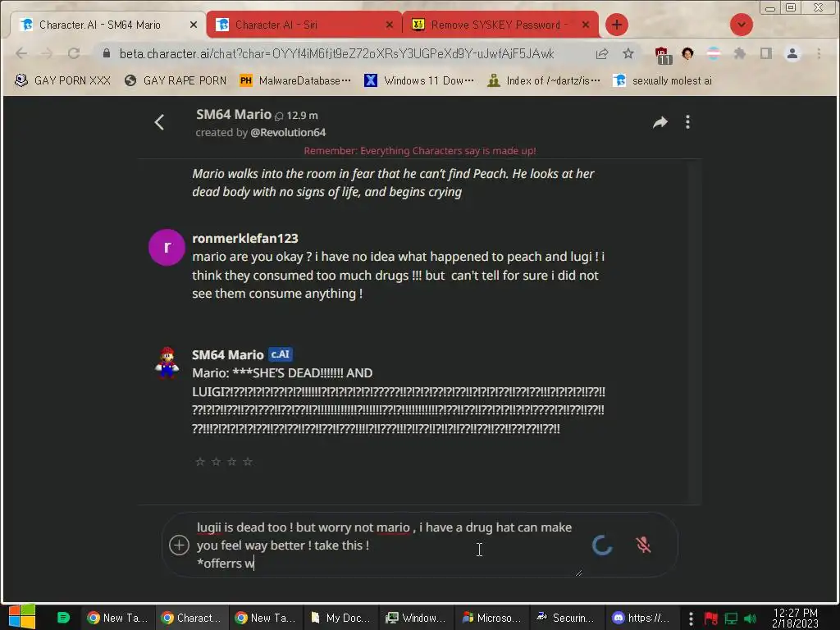Click the purple 'r' user avatar
The height and width of the screenshot is (630, 840).
tap(167, 248)
